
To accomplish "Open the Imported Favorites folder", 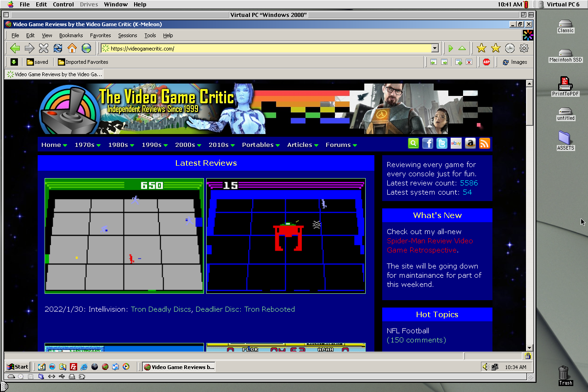I will [83, 62].
